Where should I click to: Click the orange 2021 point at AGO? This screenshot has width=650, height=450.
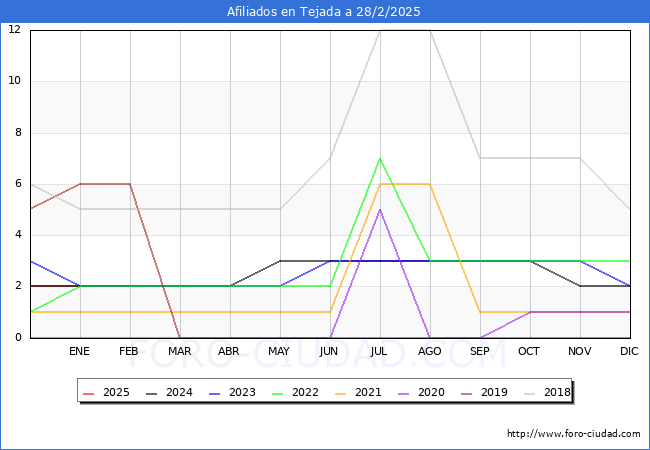point(430,184)
